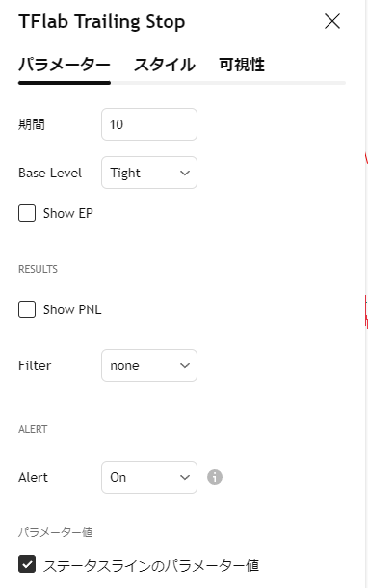Click the Show PNL label text
Image resolution: width=368 pixels, height=588 pixels.
[72, 309]
